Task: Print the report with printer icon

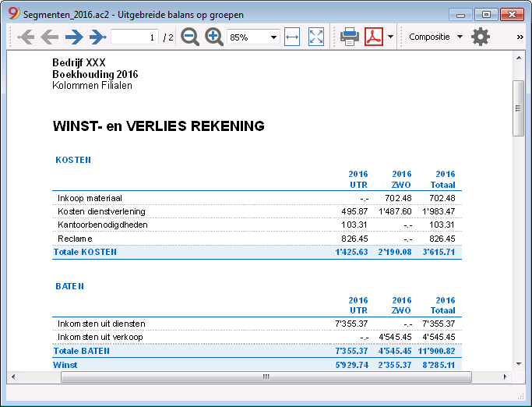Action: point(350,37)
